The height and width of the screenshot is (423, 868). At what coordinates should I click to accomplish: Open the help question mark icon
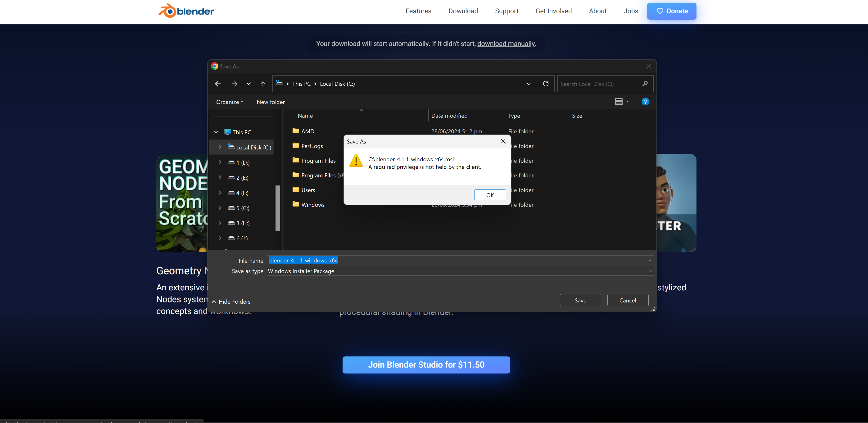coord(645,102)
